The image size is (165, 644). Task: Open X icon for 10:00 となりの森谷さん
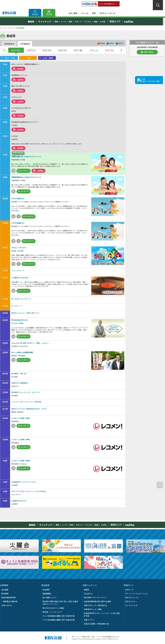pos(19,217)
